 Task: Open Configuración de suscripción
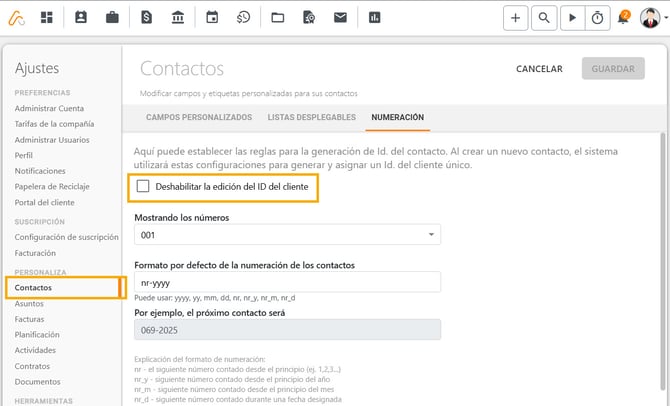point(67,237)
